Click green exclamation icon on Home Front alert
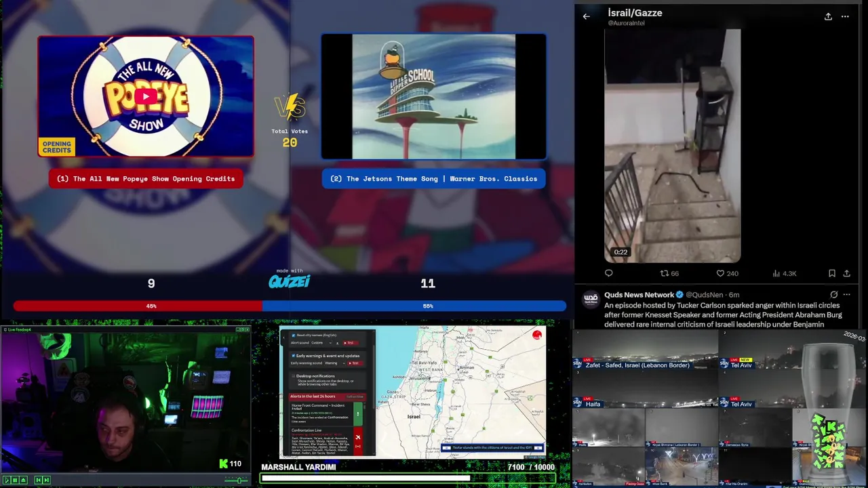868x488 pixels. 358,414
